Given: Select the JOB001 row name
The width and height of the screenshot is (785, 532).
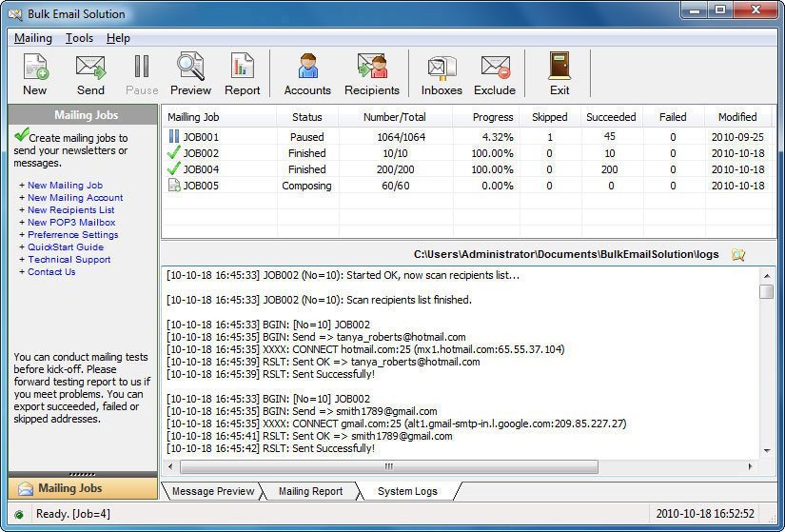Looking at the screenshot, I should [201, 137].
